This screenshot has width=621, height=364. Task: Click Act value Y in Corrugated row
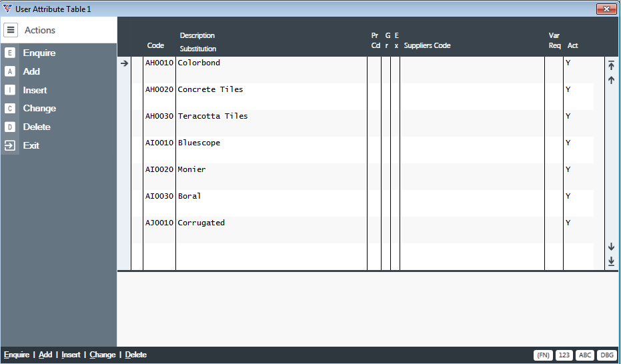pos(568,223)
